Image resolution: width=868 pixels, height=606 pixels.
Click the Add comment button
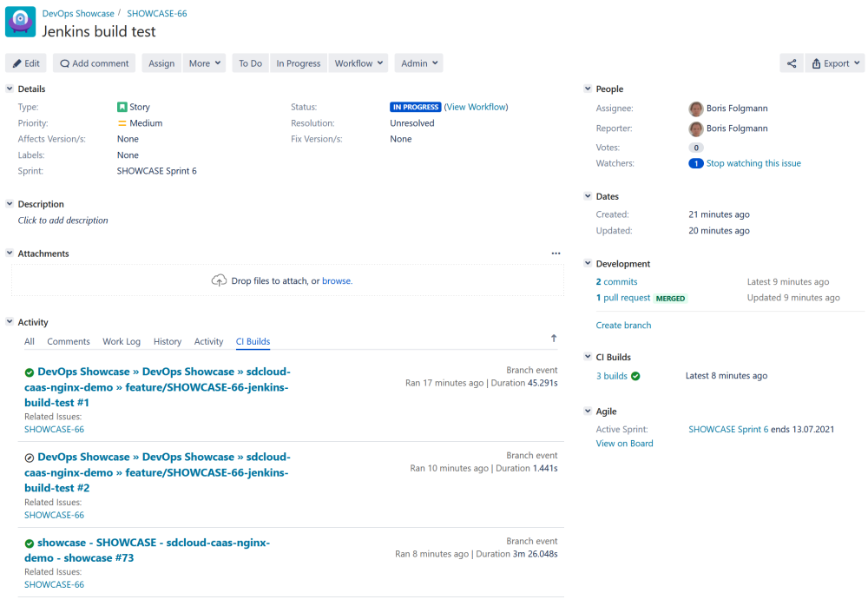tap(95, 63)
